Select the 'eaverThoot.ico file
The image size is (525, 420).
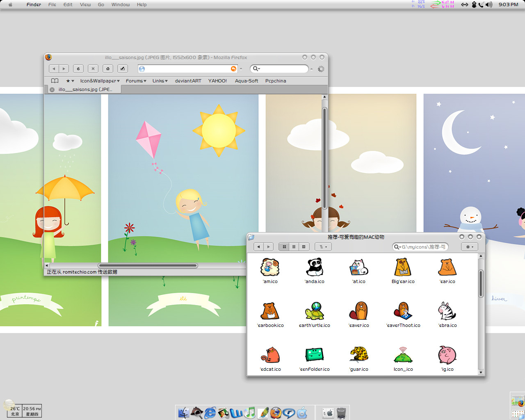point(403,315)
